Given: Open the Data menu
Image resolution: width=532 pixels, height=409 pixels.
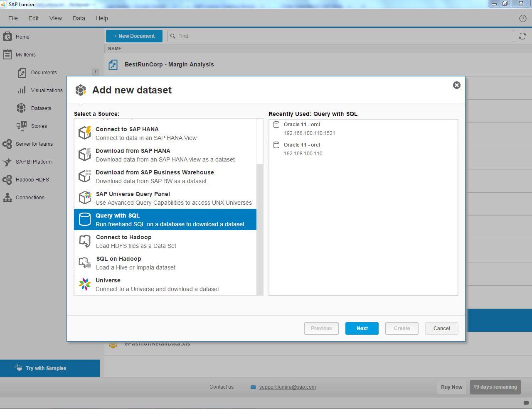Looking at the screenshot, I should pyautogui.click(x=79, y=18).
